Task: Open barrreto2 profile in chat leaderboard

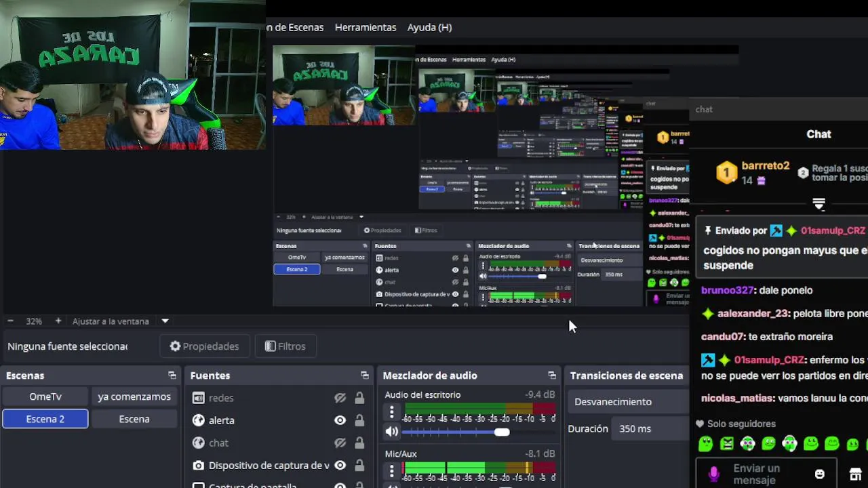Action: tap(766, 166)
